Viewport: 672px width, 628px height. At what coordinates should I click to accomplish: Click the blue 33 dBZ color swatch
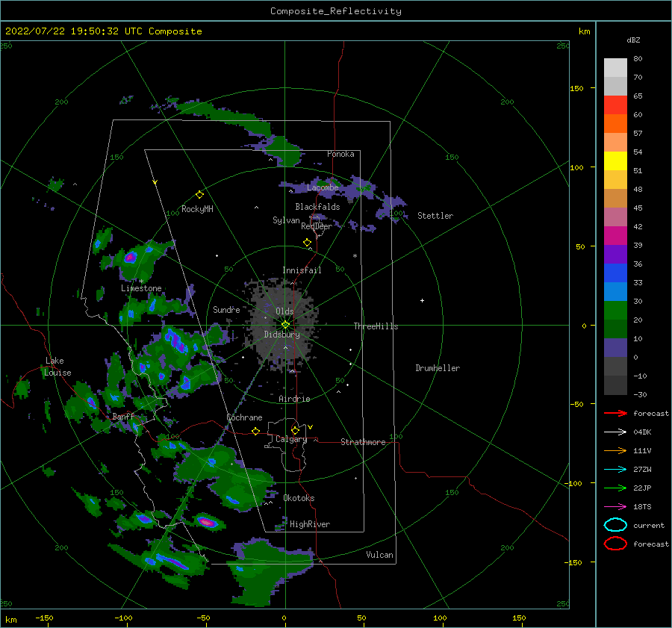615,273
